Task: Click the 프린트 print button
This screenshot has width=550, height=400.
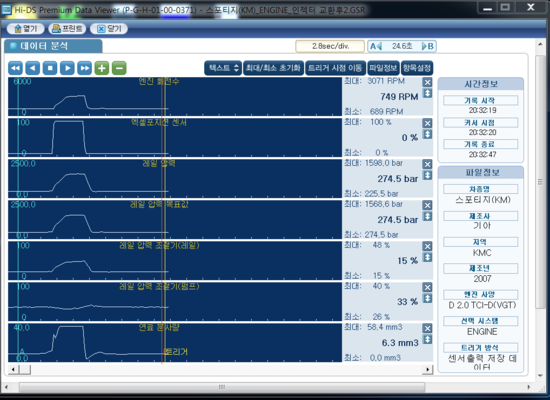Action: [67, 29]
